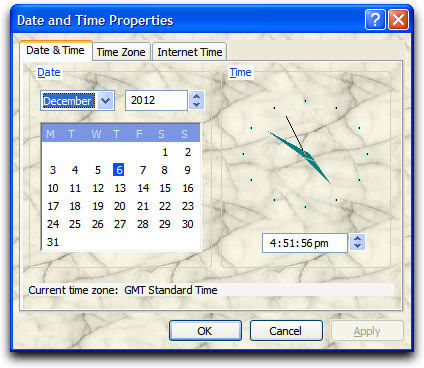Viewport: 424px width, 368px height.
Task: Select day 25 in the calendar
Action: [x=75, y=224]
